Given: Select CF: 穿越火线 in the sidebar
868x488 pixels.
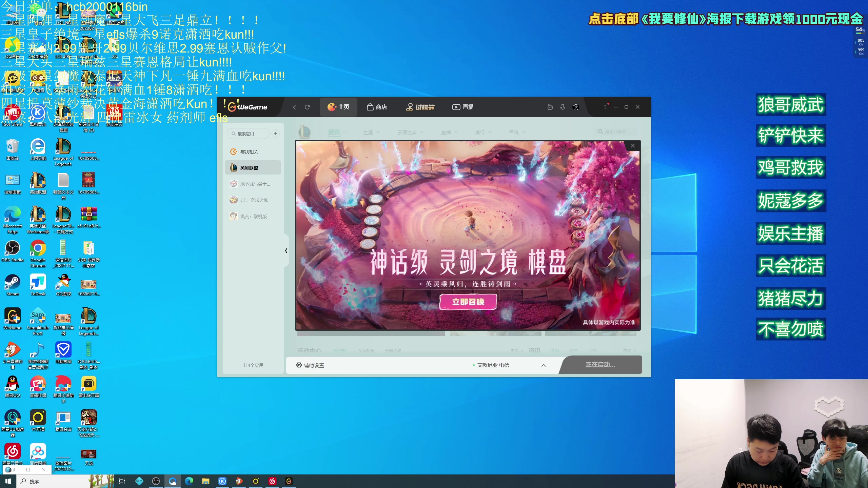Looking at the screenshot, I should coord(253,200).
